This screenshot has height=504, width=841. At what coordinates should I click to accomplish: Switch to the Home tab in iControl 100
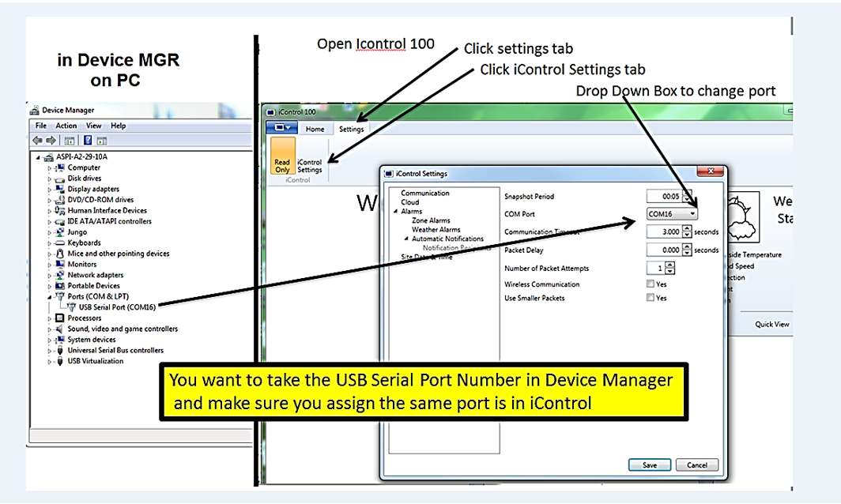click(315, 130)
